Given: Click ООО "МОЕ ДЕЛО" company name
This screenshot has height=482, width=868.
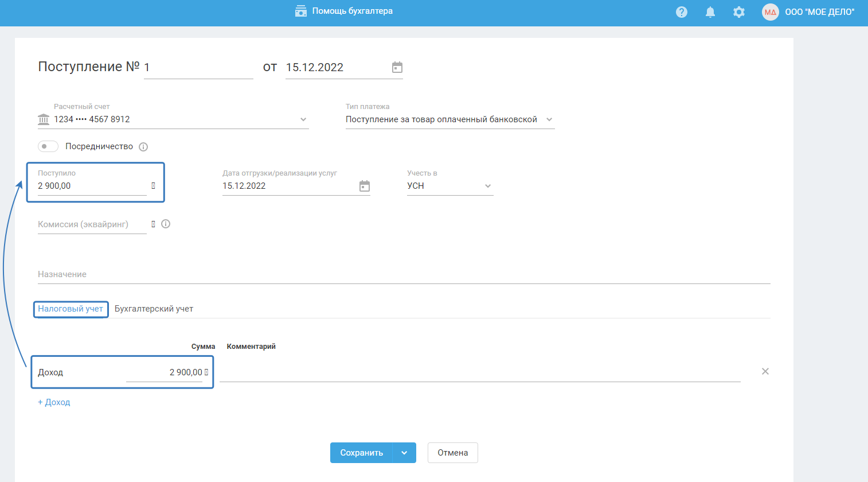Looking at the screenshot, I should point(820,11).
